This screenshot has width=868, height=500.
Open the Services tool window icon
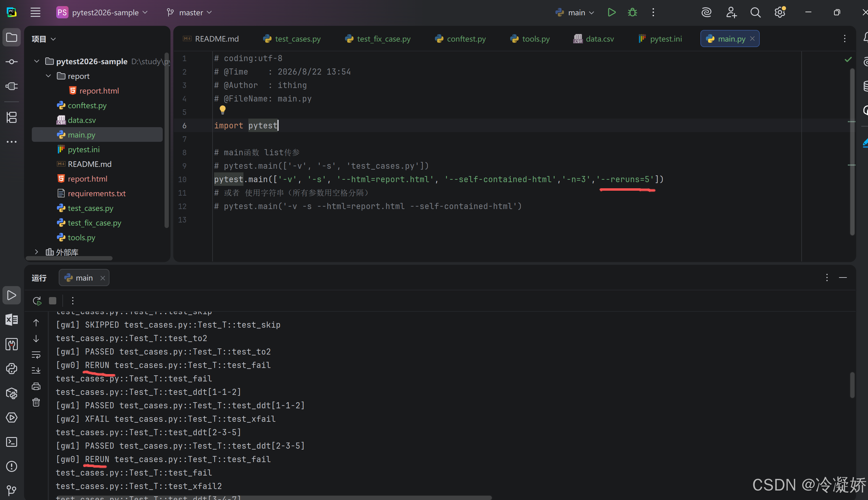[x=12, y=417]
